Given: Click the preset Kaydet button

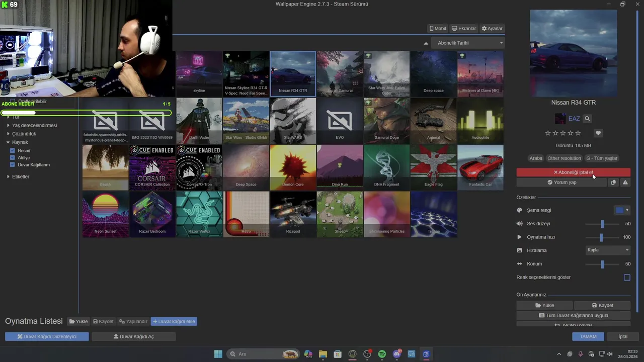Looking at the screenshot, I should (602, 305).
